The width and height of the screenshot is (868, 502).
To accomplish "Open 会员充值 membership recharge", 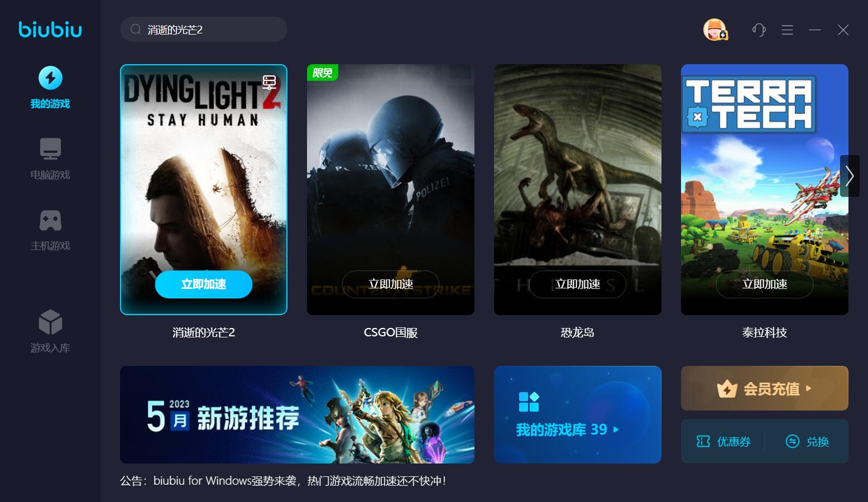I will pos(765,388).
